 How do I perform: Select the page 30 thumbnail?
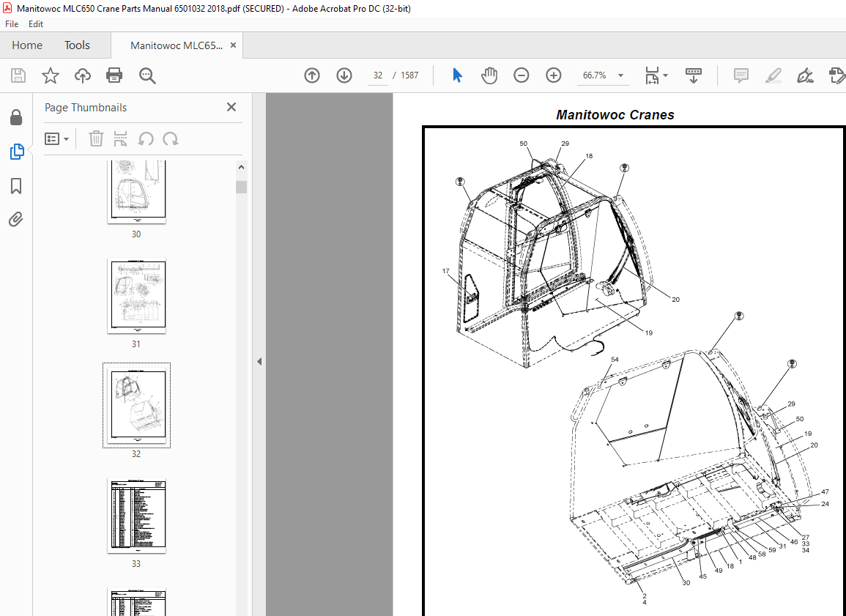click(136, 191)
